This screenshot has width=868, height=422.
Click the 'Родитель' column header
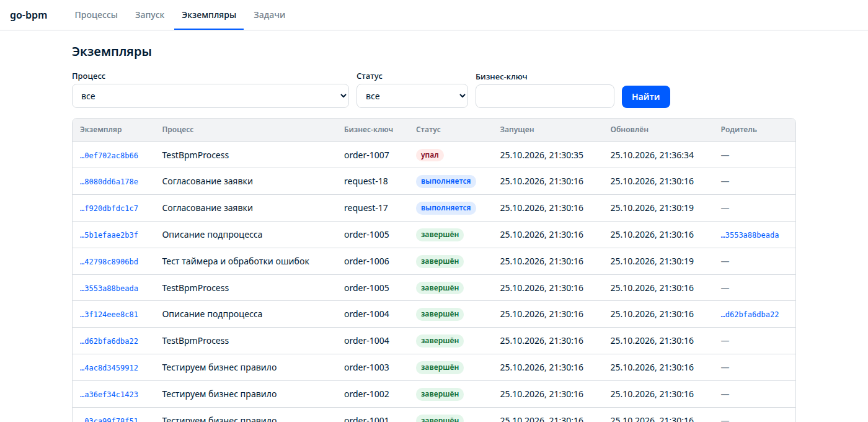coord(738,130)
